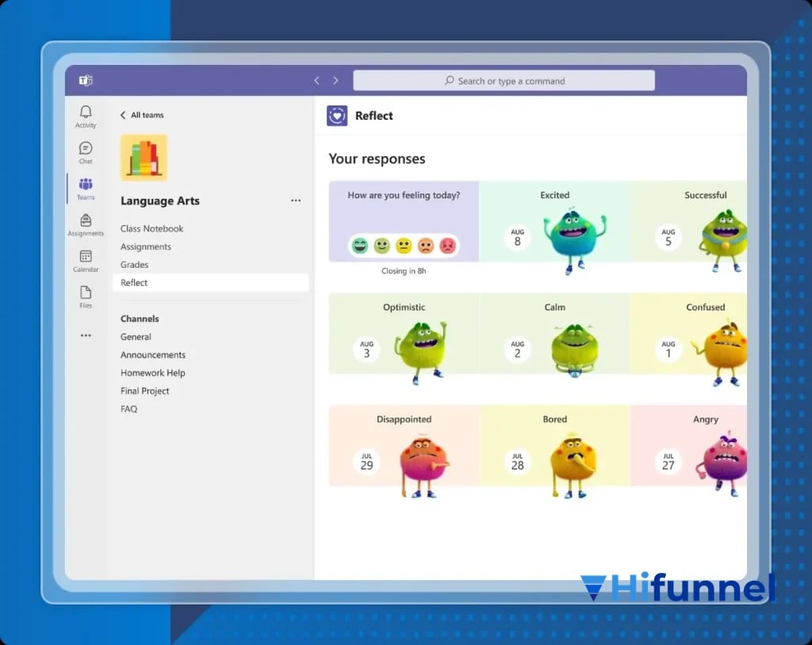
Task: Open the Activity bell icon
Action: [x=86, y=112]
